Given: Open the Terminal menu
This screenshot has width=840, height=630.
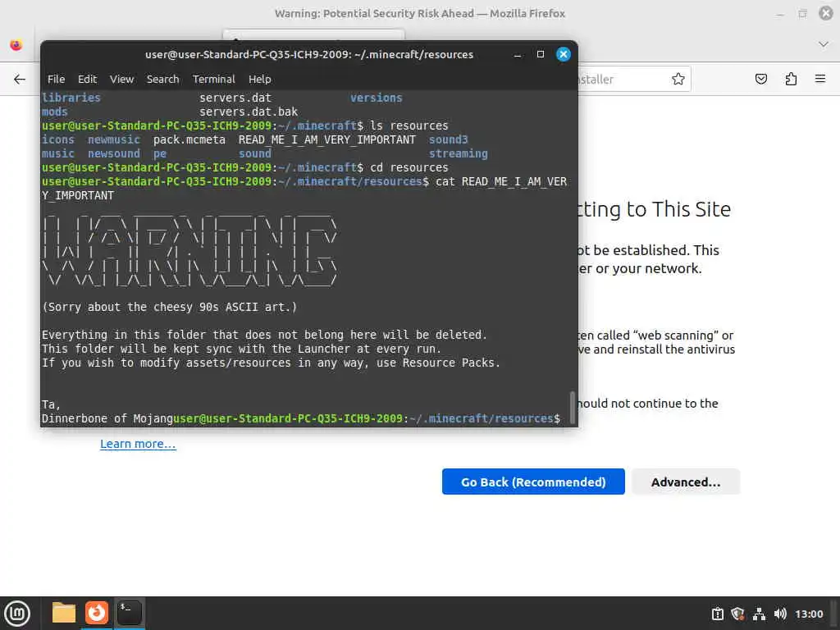Looking at the screenshot, I should [x=214, y=80].
